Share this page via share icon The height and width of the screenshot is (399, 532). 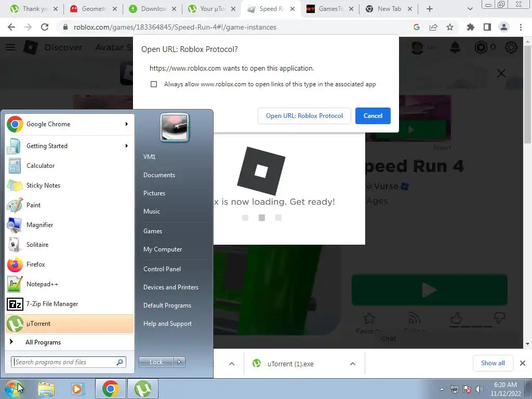coord(433,27)
